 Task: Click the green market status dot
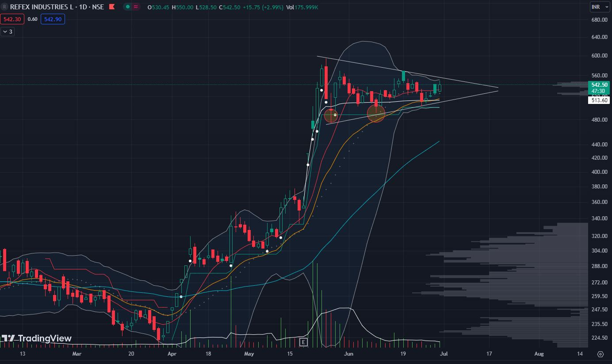[x=127, y=7]
